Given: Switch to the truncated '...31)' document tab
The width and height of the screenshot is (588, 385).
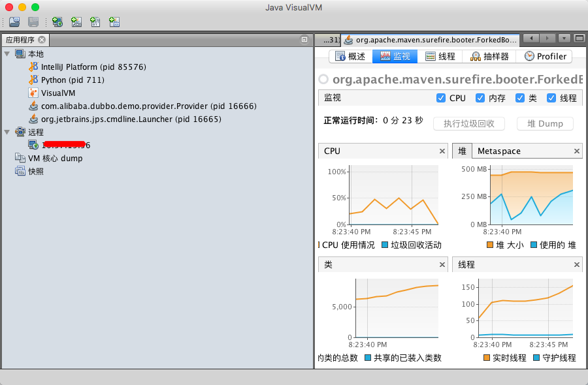Looking at the screenshot, I should [328, 40].
